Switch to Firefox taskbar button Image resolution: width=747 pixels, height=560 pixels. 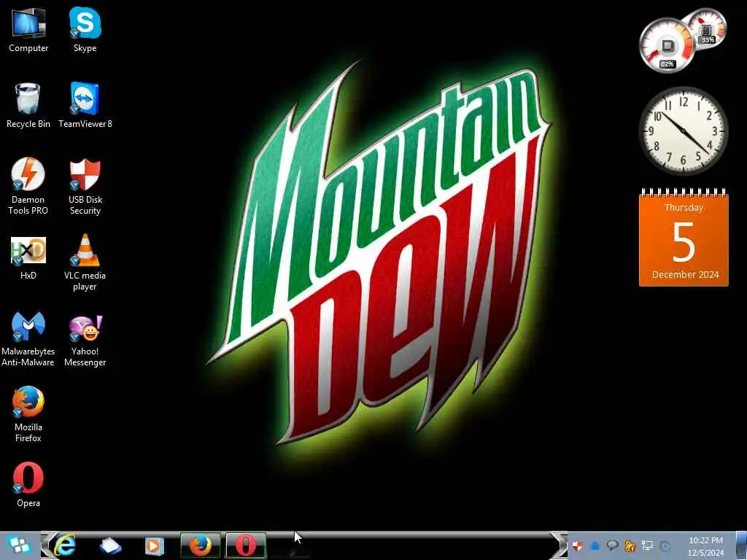pyautogui.click(x=201, y=545)
